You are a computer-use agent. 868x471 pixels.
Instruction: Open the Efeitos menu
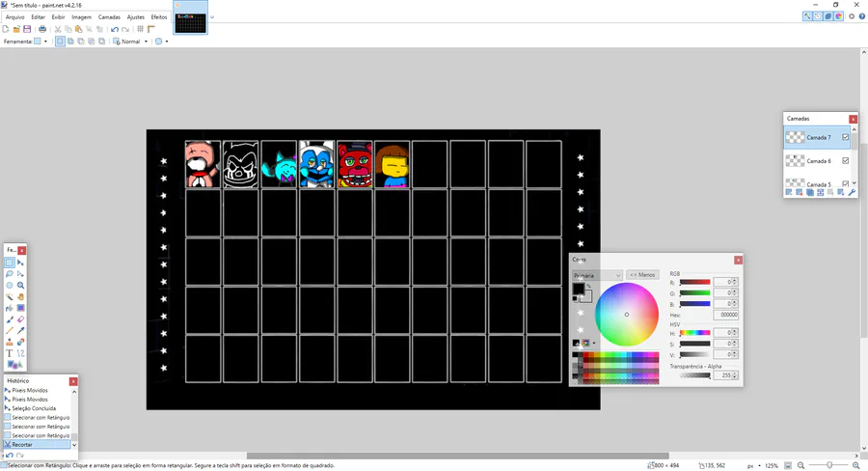tap(159, 17)
